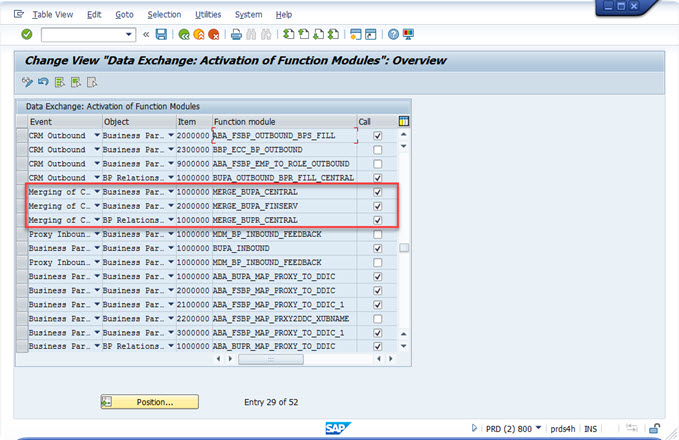Image resolution: width=679 pixels, height=440 pixels.
Task: Open Customize Local Layout monitor icon
Action: click(x=408, y=34)
